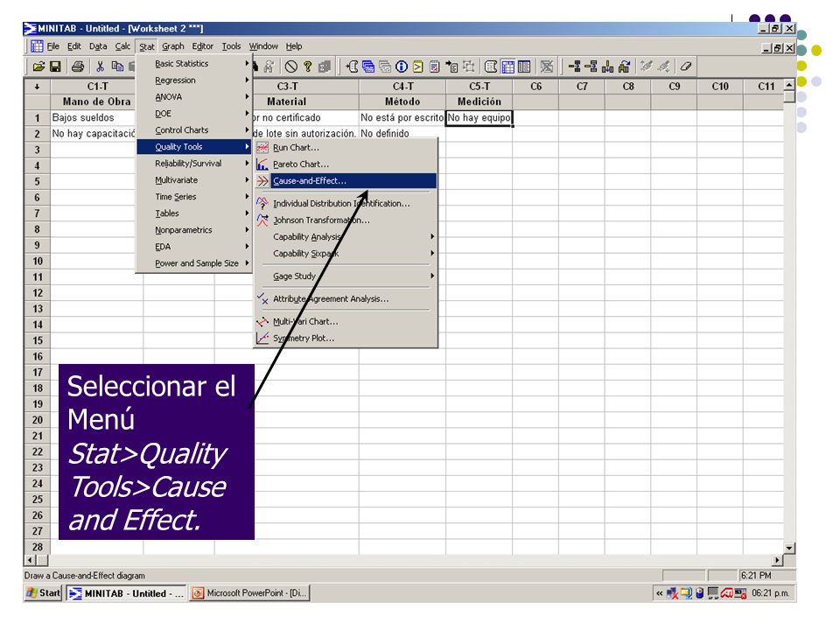This screenshot has width=840, height=630.
Task: Cut selection with the scissors icon
Action: click(x=100, y=66)
